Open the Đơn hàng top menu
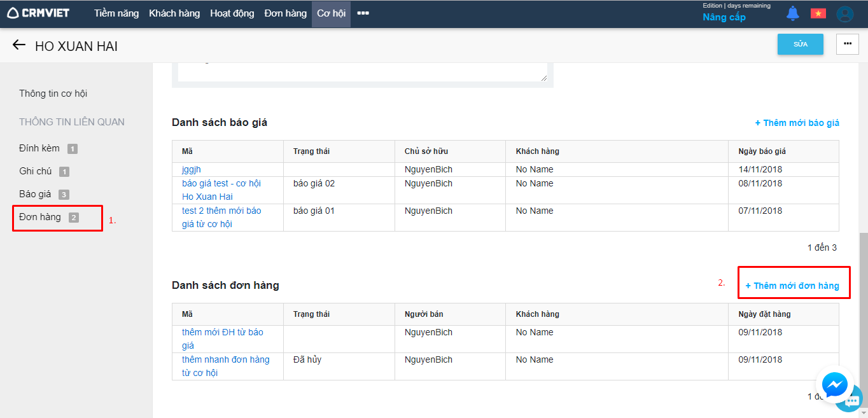868x418 pixels. tap(286, 13)
